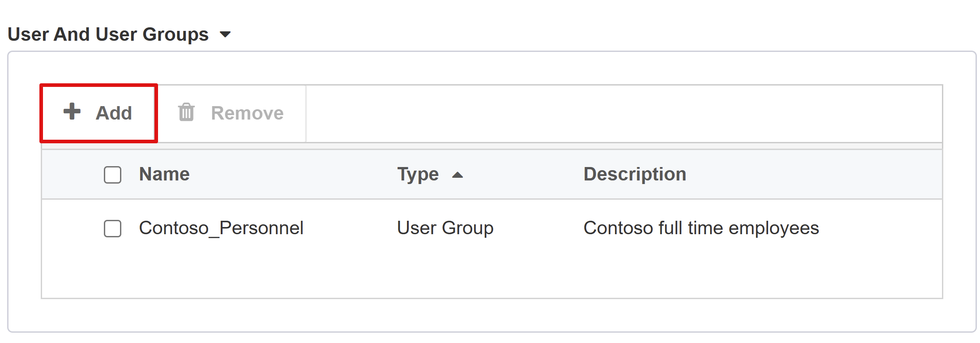Toggle the select-all checkbox in the header

(112, 175)
